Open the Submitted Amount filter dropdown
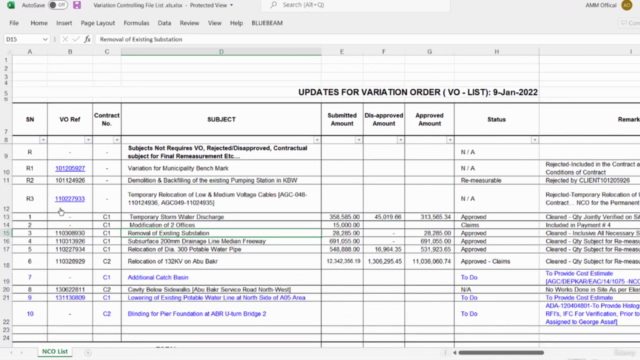Screen dimensions: 640x360 (x=358, y=140)
